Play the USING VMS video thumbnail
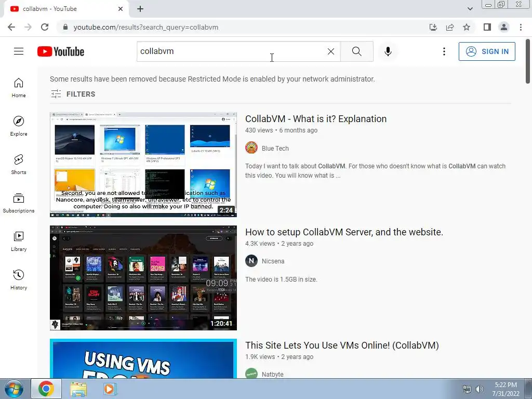 [x=143, y=358]
